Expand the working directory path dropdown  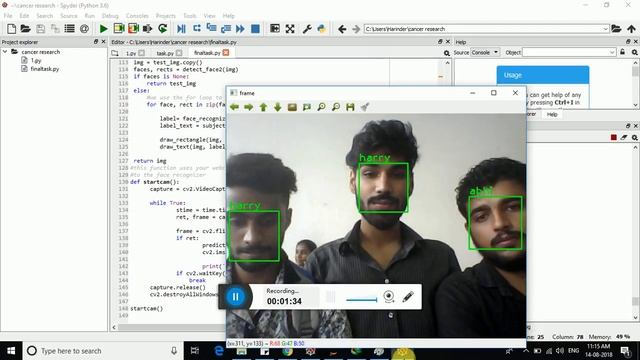(605, 29)
